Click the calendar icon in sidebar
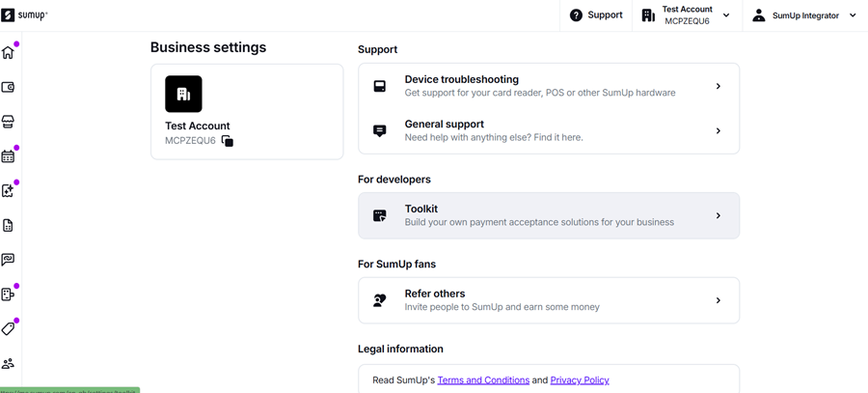 [x=8, y=156]
